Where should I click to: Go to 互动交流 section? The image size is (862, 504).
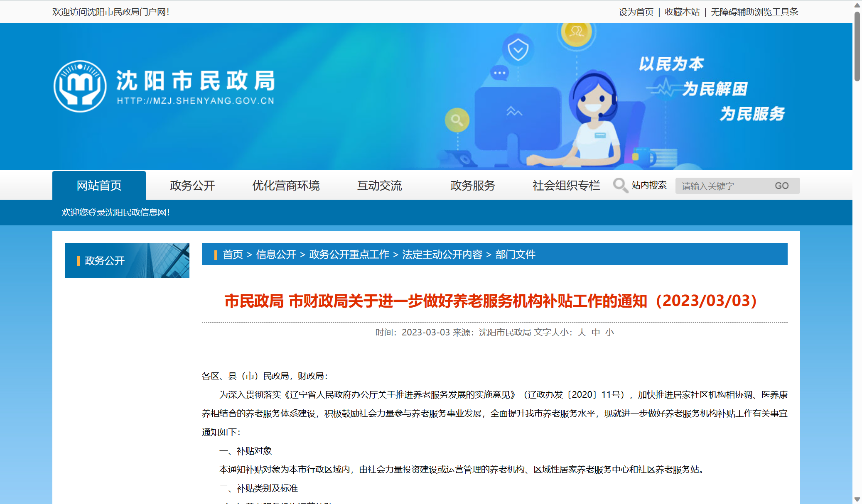coord(379,186)
